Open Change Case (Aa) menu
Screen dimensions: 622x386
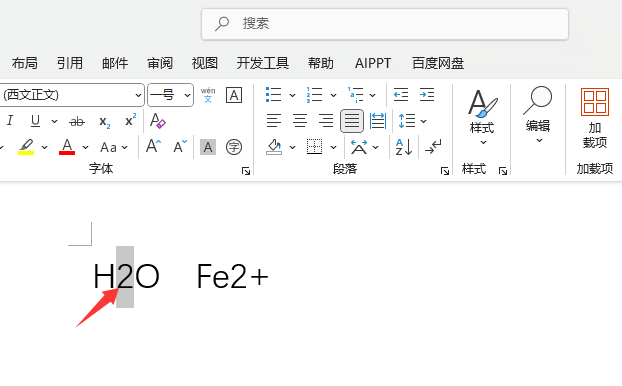(x=114, y=148)
